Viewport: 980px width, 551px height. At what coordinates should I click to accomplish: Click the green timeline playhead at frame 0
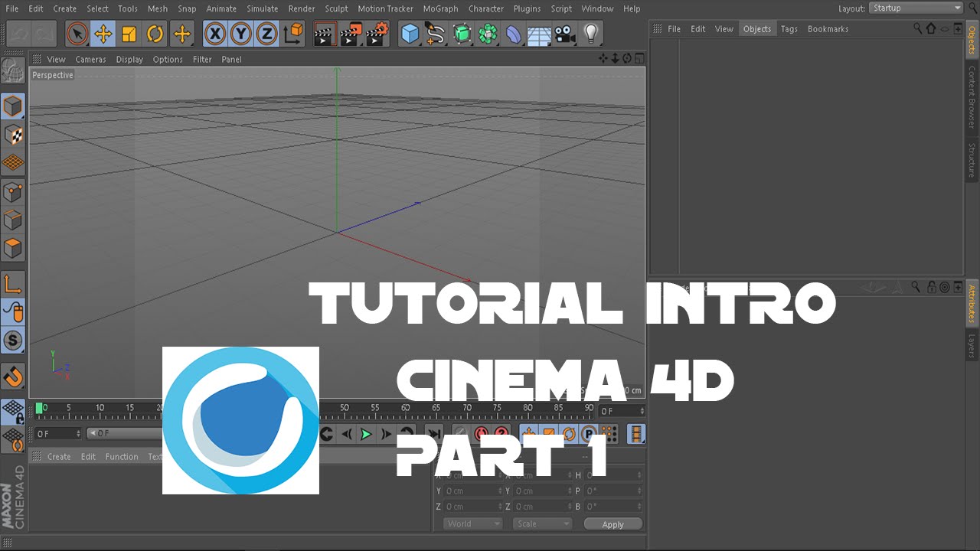coord(39,409)
